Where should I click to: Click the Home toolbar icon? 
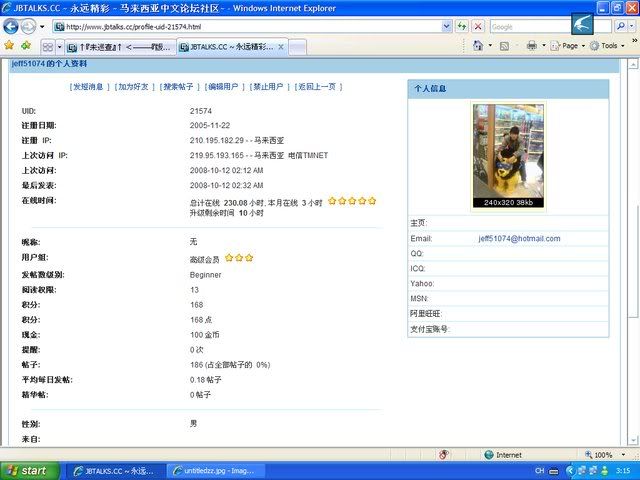click(478, 46)
